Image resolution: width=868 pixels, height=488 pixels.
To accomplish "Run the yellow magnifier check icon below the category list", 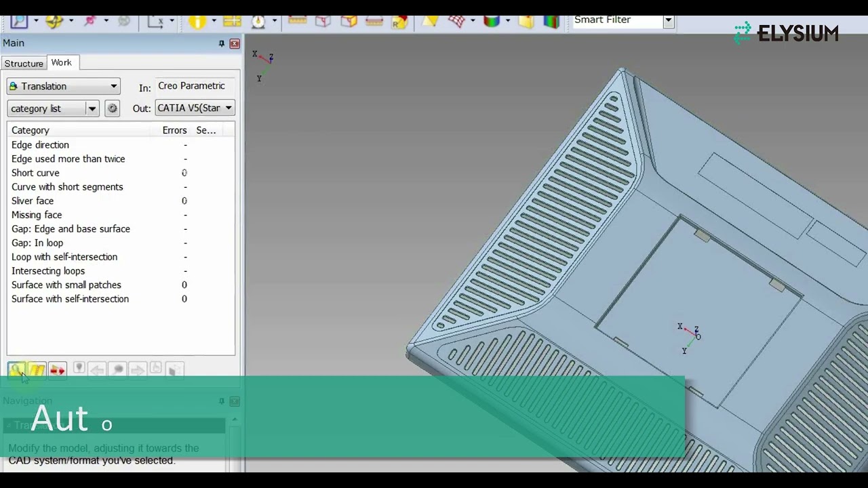I will coord(17,370).
